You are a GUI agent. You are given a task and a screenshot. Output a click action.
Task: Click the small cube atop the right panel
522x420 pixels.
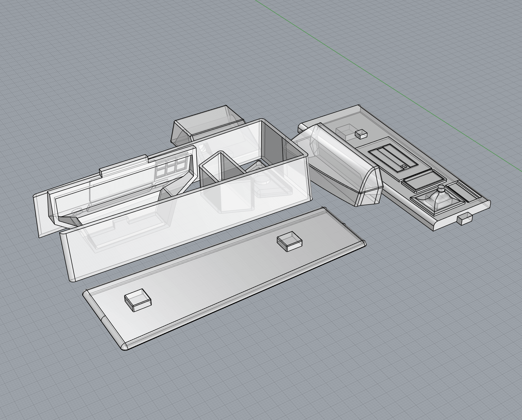click(361, 134)
